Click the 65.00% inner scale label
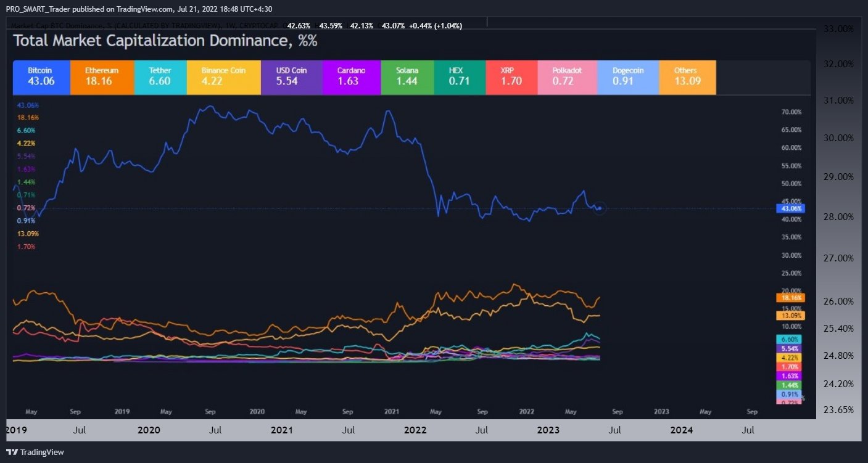This screenshot has height=463, width=868. point(792,130)
